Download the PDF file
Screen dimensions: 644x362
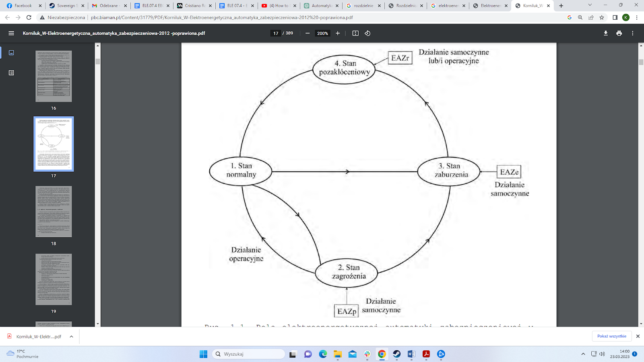[605, 33]
